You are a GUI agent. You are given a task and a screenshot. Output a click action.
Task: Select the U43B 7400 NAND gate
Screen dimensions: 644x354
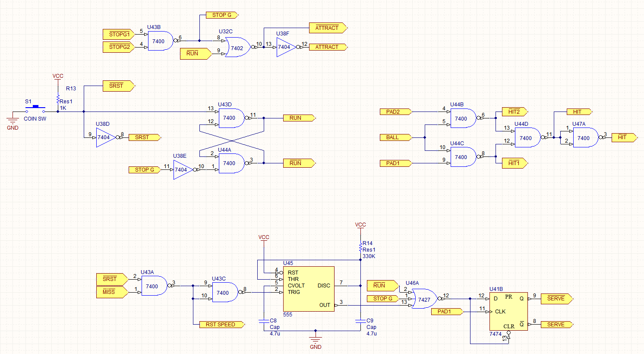coord(161,41)
